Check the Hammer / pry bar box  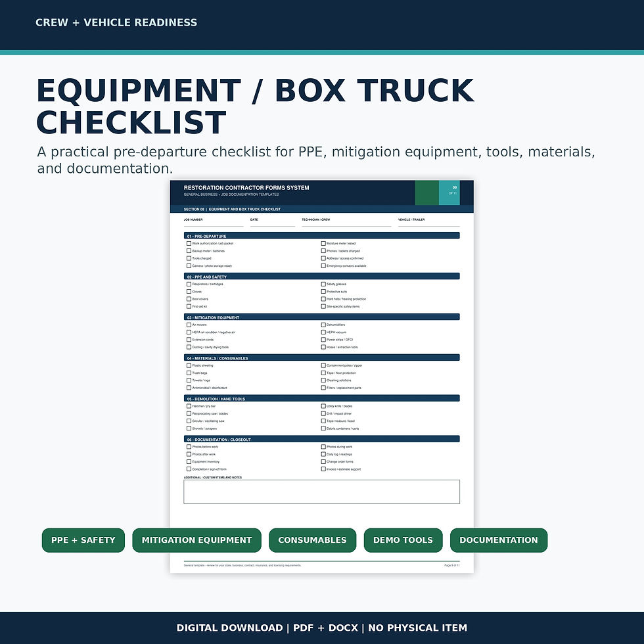point(189,406)
